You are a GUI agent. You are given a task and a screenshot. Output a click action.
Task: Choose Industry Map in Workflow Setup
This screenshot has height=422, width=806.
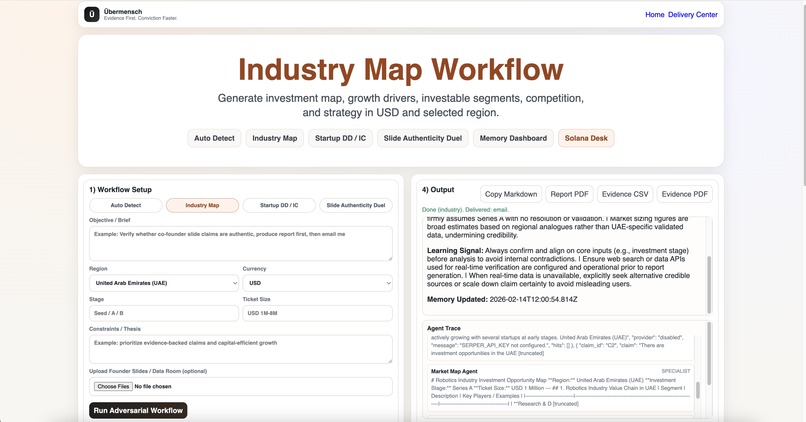pyautogui.click(x=202, y=205)
